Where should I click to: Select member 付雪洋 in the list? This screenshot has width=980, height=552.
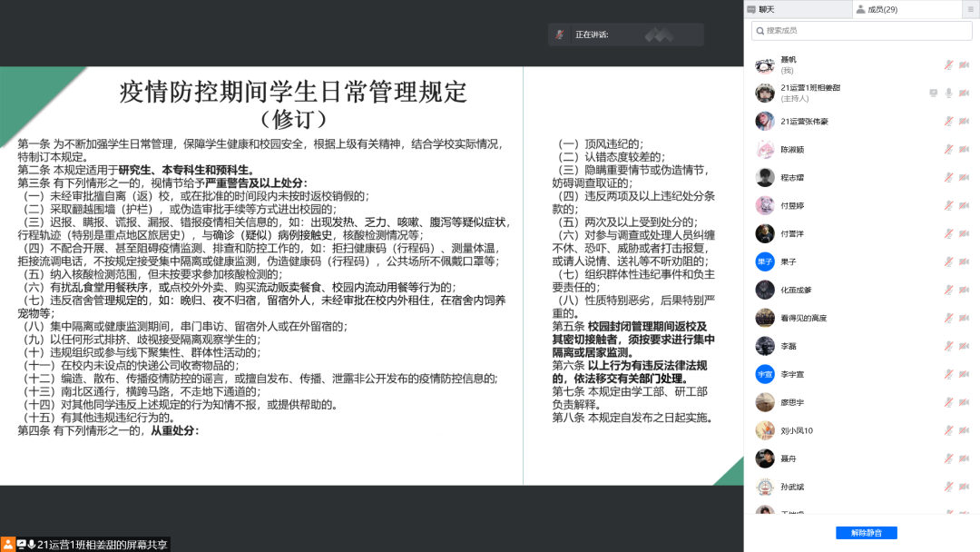pyautogui.click(x=794, y=233)
